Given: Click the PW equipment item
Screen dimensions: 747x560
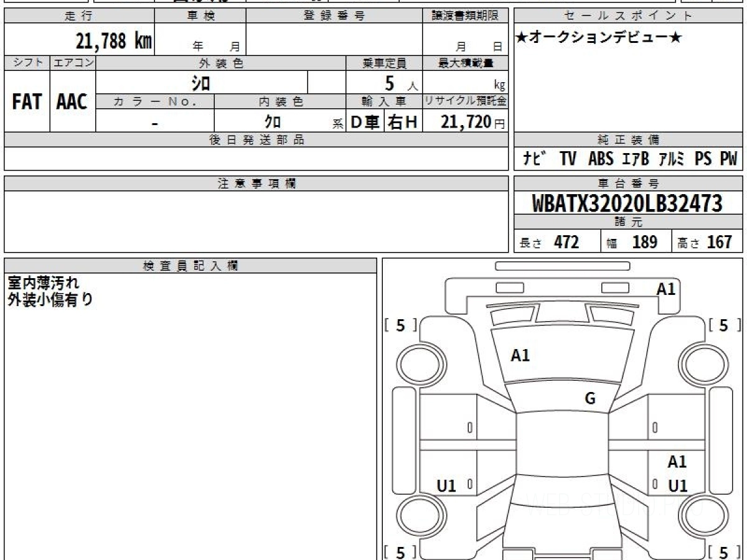Looking at the screenshot, I should [728, 159].
